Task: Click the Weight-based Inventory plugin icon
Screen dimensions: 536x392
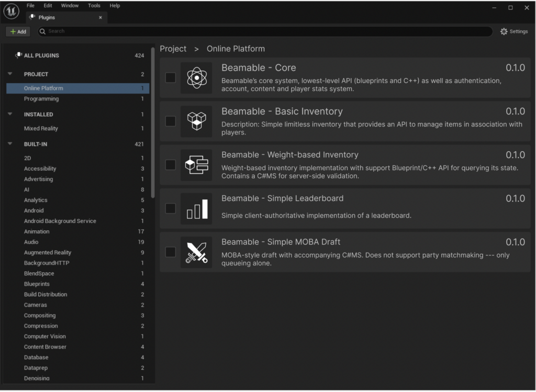Action: tap(196, 165)
